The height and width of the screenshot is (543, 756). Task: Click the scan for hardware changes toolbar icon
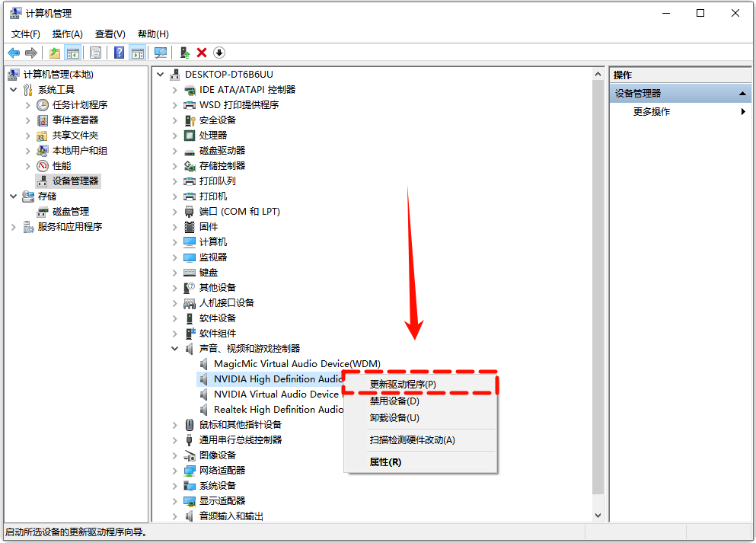point(161,53)
